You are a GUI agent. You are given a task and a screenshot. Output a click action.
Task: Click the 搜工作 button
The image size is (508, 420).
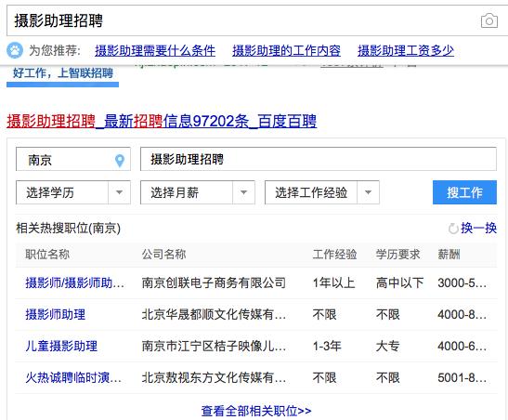tap(464, 192)
